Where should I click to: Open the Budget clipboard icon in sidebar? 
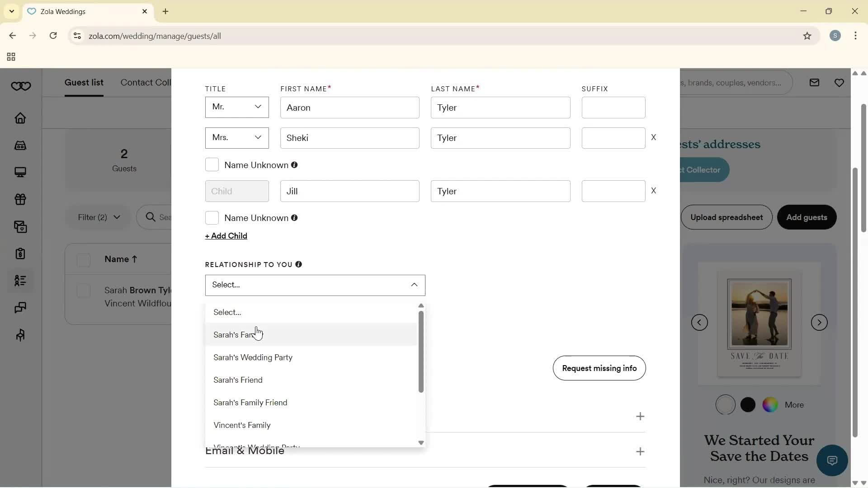pyautogui.click(x=20, y=253)
